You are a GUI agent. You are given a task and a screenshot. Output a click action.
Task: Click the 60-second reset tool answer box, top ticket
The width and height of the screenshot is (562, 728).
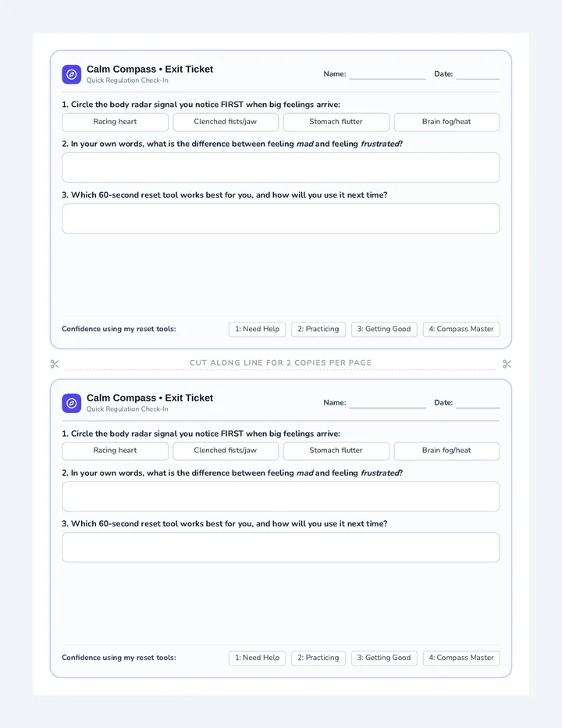281,218
